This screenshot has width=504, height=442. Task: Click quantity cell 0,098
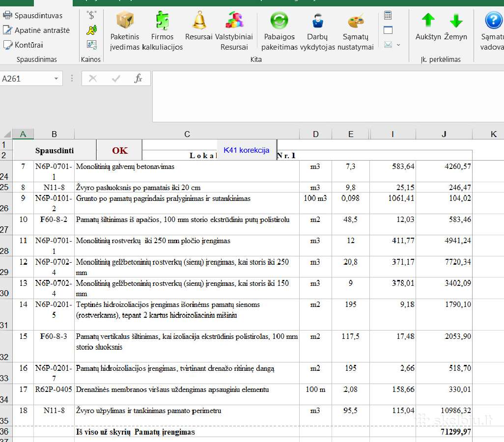tap(351, 203)
